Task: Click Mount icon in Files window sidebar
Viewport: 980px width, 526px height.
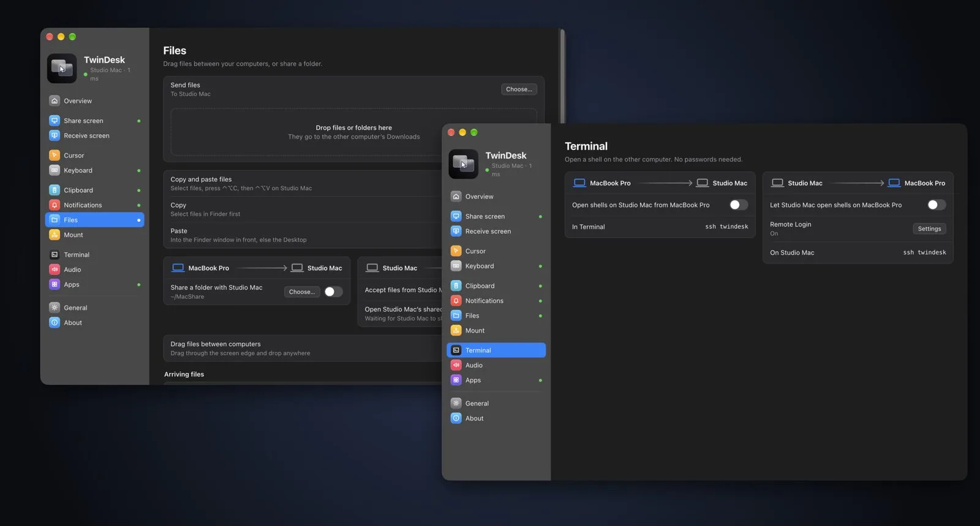Action: [x=55, y=235]
